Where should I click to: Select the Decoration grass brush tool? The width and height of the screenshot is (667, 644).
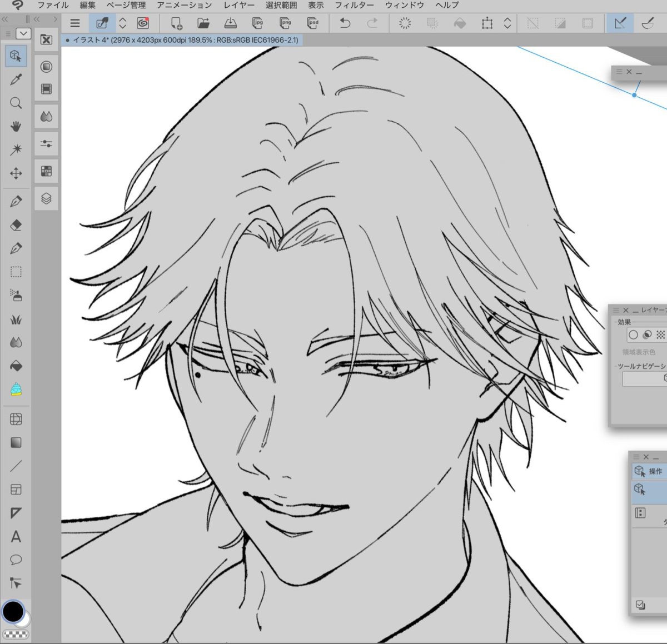pyautogui.click(x=16, y=319)
